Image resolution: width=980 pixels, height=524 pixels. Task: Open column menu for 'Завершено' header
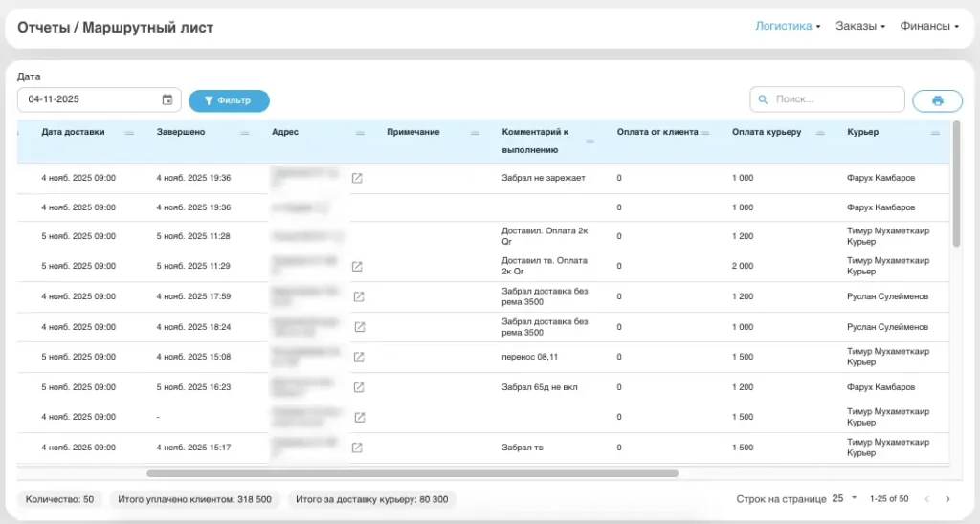tap(244, 133)
